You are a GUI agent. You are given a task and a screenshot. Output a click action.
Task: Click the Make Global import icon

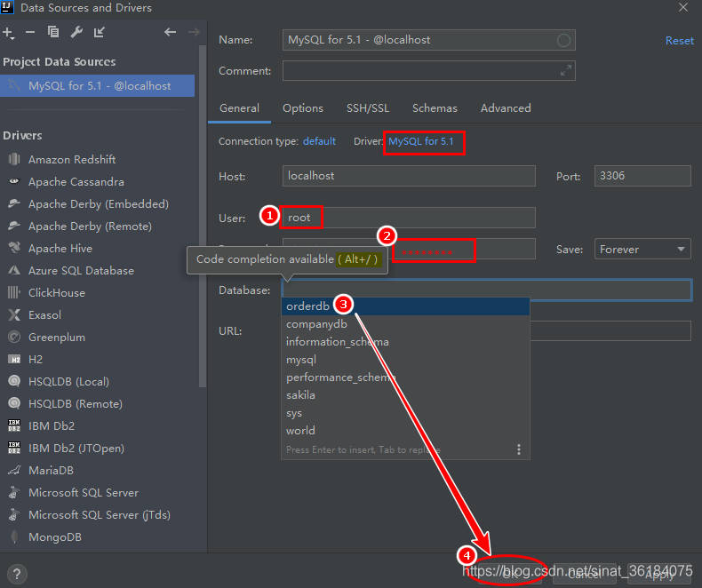(100, 32)
